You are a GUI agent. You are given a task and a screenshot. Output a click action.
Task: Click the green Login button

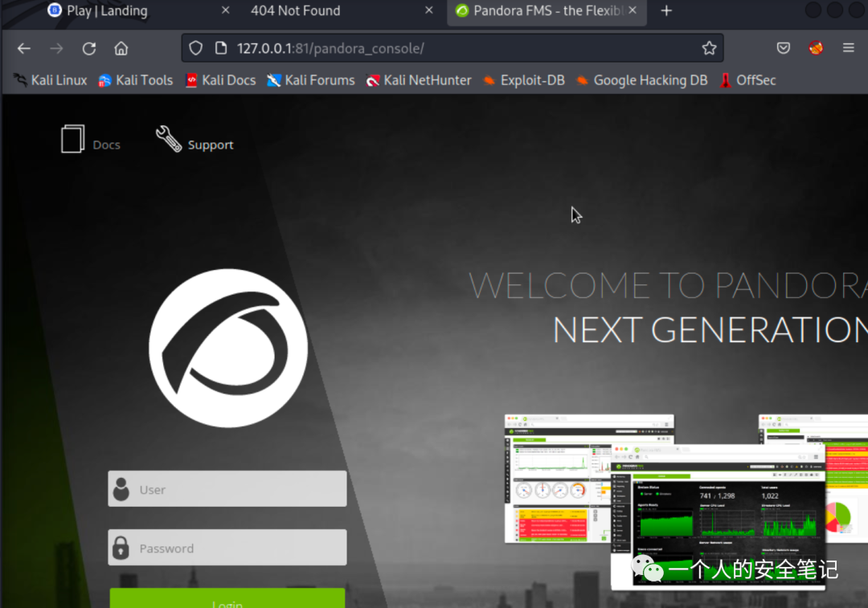pos(227,598)
